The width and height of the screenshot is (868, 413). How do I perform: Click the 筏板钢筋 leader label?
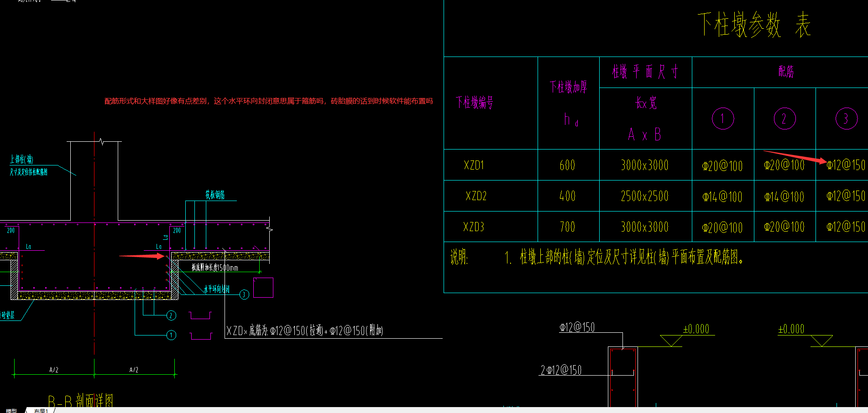tap(215, 195)
